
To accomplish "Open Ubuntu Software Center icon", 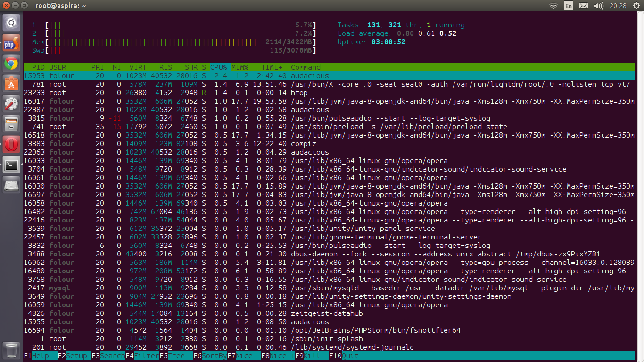I will [x=11, y=84].
